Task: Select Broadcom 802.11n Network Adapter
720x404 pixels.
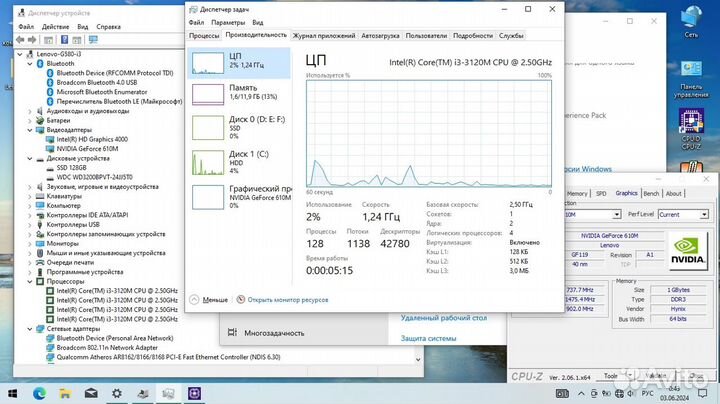Action: pos(107,348)
